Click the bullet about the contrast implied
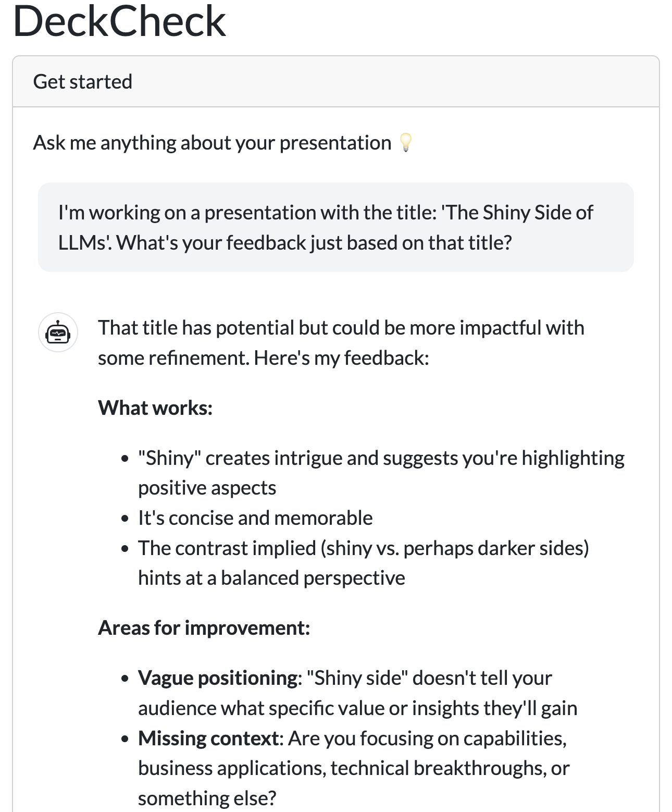This screenshot has height=812, width=672. point(363,548)
